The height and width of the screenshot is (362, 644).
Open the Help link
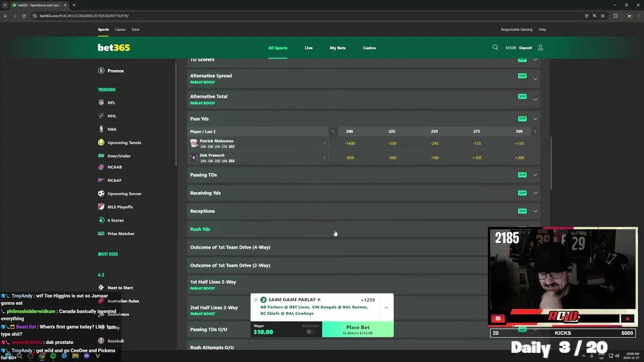(x=542, y=30)
